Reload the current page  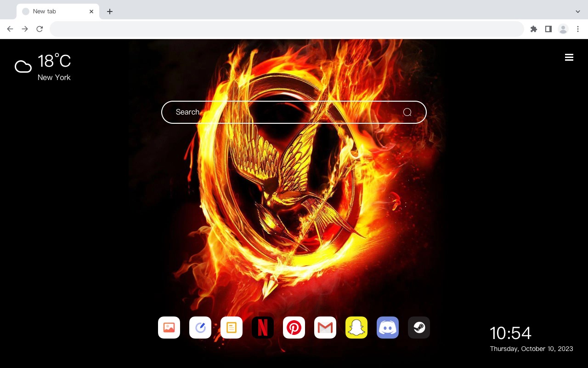point(40,29)
